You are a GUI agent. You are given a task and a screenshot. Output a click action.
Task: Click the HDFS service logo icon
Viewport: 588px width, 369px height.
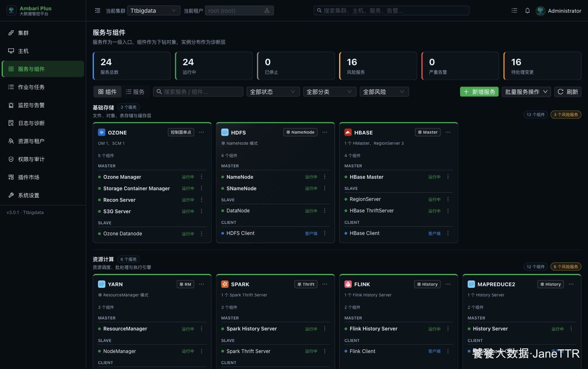pos(225,132)
